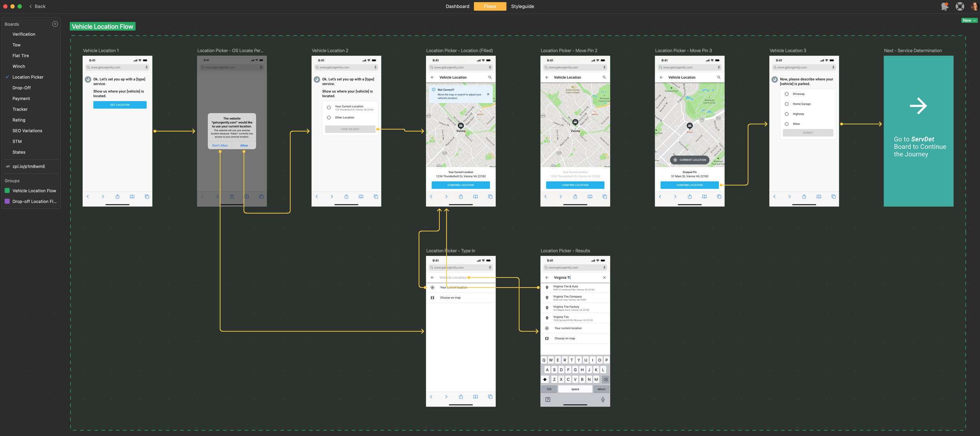Click the zpl.io link icon in sidebar

tap(7, 166)
